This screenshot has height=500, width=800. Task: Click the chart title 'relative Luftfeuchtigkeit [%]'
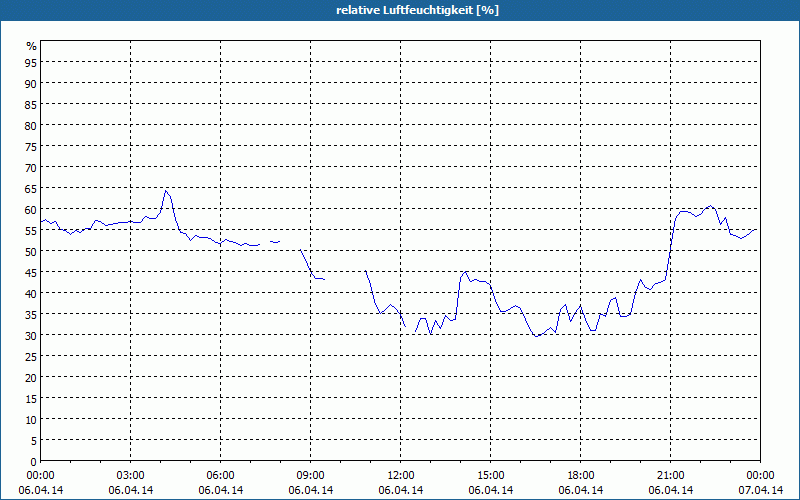click(417, 10)
